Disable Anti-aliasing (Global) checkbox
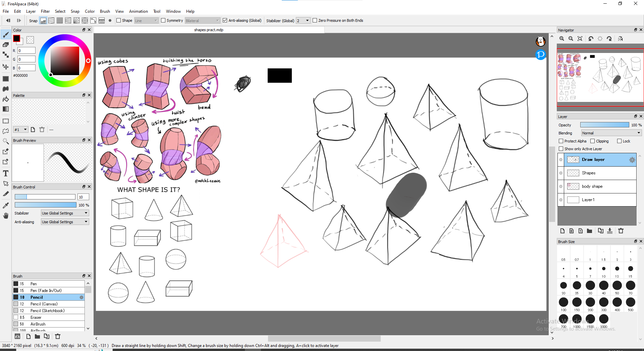Screen dimensions: 644x351 (x=225, y=20)
